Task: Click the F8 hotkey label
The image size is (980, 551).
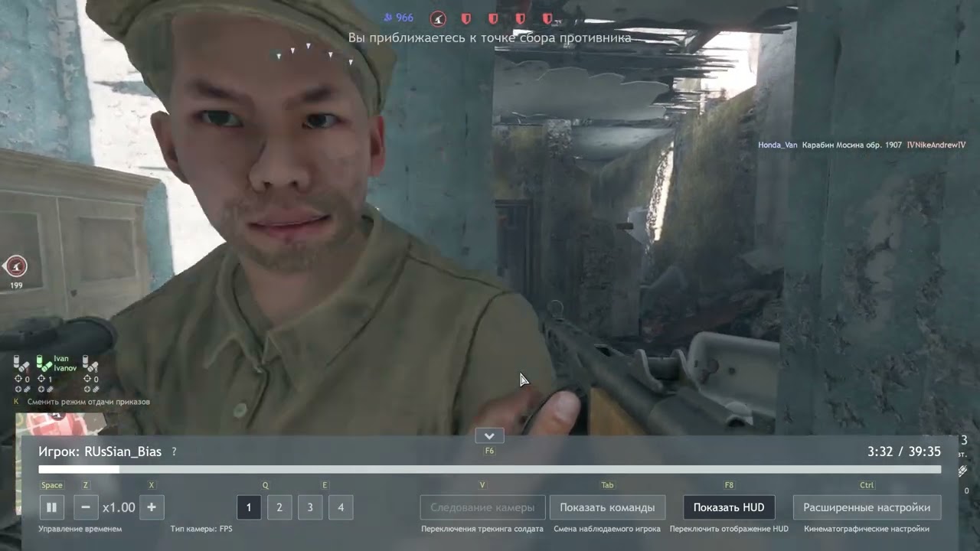Action: click(x=729, y=485)
